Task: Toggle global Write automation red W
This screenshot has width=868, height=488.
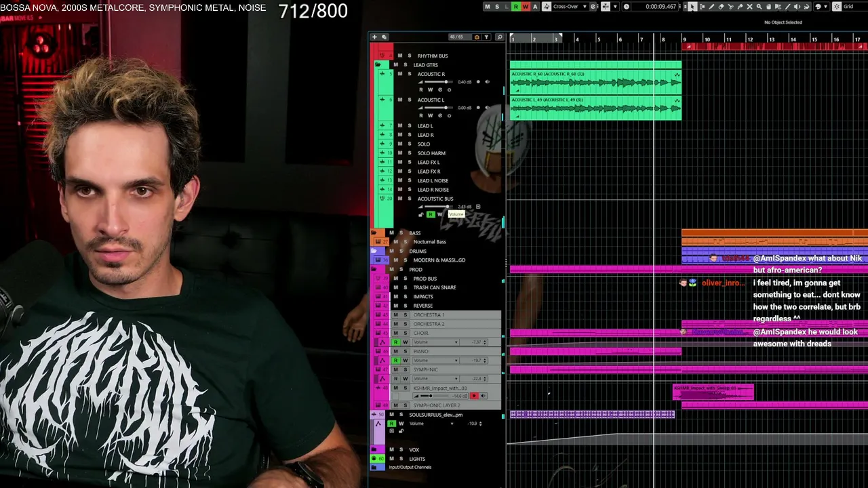Action: 525,7
